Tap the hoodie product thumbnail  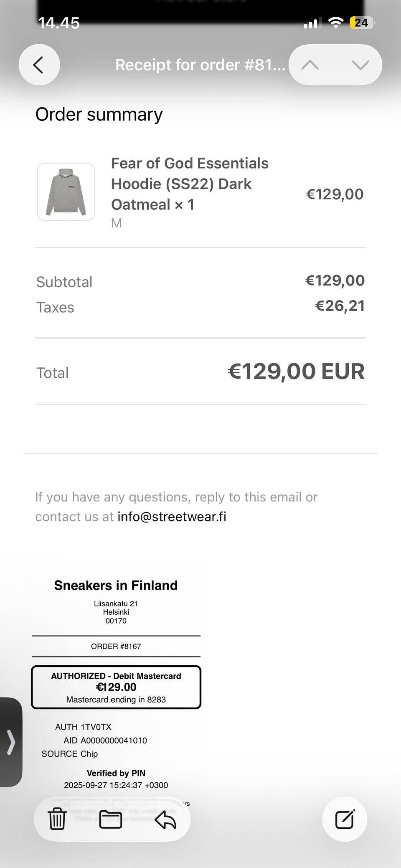tap(66, 192)
